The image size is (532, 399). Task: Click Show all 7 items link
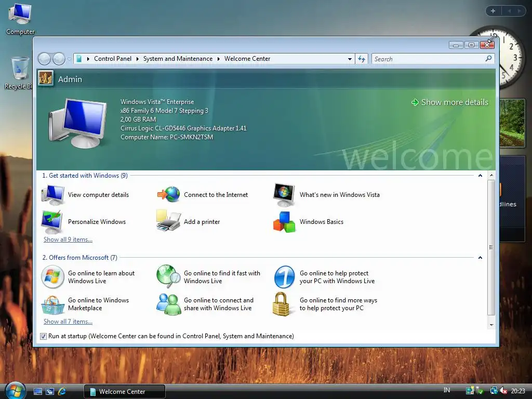click(x=68, y=321)
